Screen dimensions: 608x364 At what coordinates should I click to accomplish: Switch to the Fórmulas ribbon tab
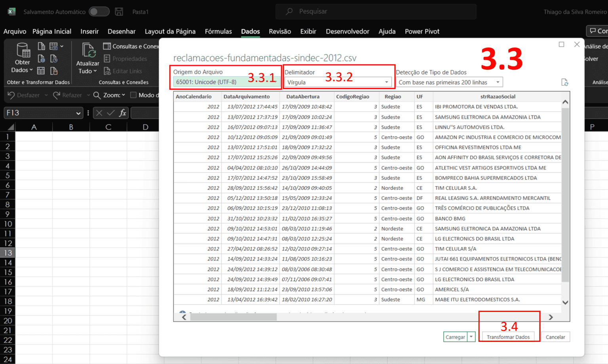[218, 31]
